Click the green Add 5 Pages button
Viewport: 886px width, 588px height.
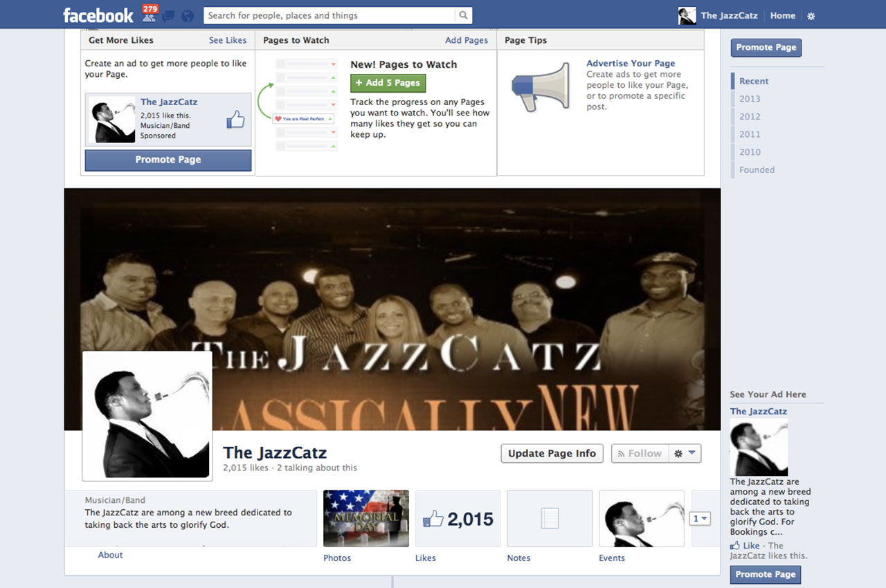point(388,83)
